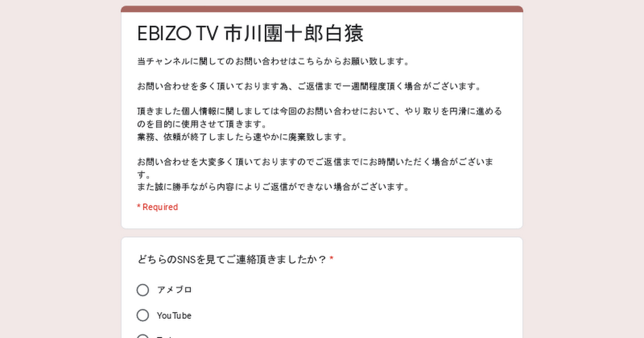Select the アメブロ radio button
The width and height of the screenshot is (644, 338).
coord(143,290)
